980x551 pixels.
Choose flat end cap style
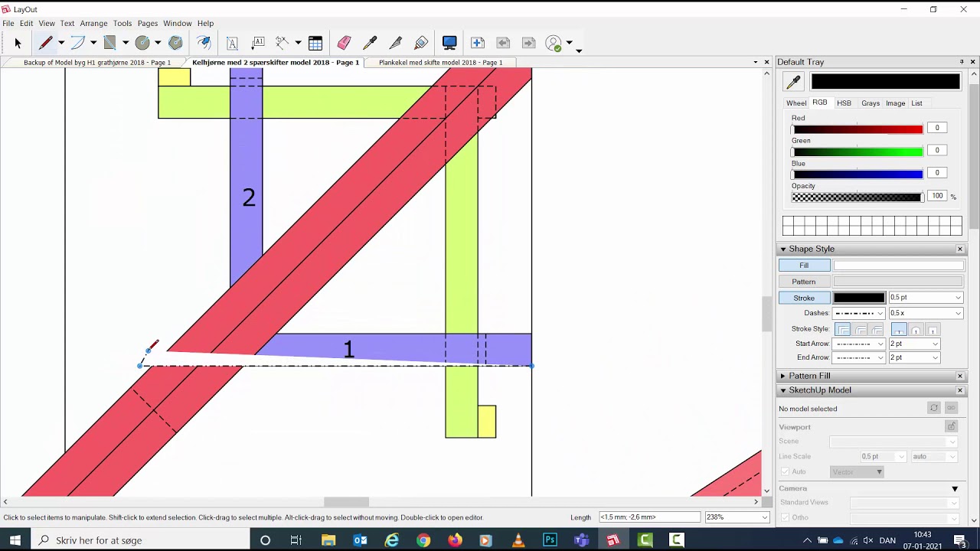coord(899,330)
